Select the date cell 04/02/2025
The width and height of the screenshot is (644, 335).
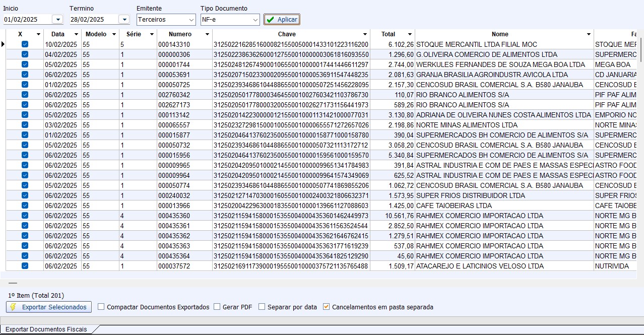pyautogui.click(x=62, y=54)
